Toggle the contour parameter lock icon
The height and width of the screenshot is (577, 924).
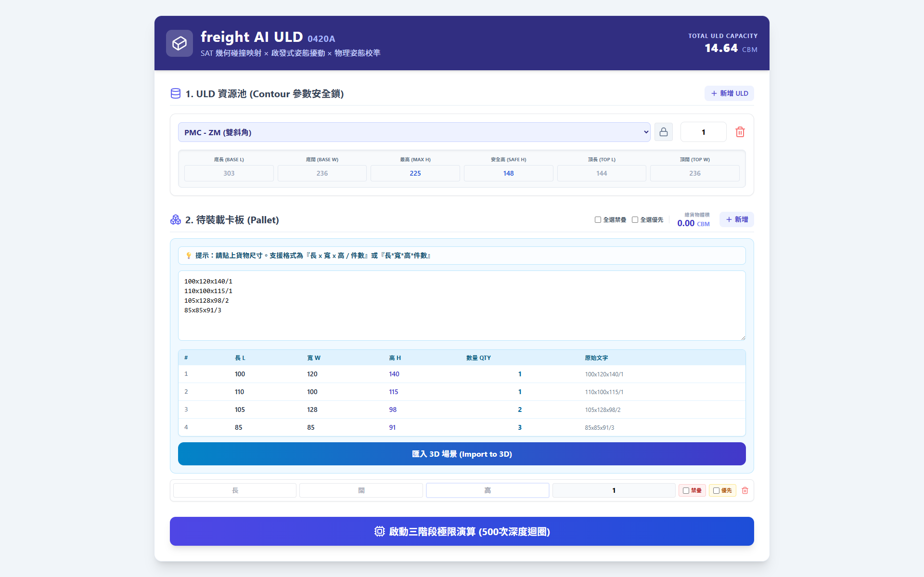(663, 132)
